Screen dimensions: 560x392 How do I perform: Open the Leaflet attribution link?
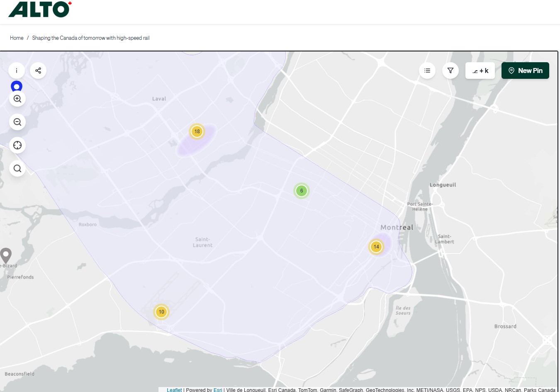coord(174,390)
